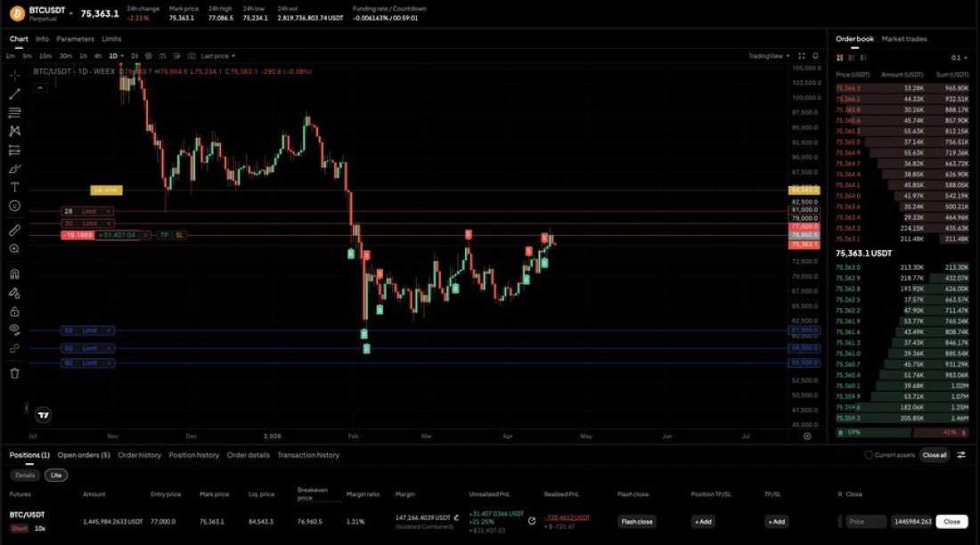The width and height of the screenshot is (980, 545).
Task: Select the trend line drawing tool
Action: 14,94
